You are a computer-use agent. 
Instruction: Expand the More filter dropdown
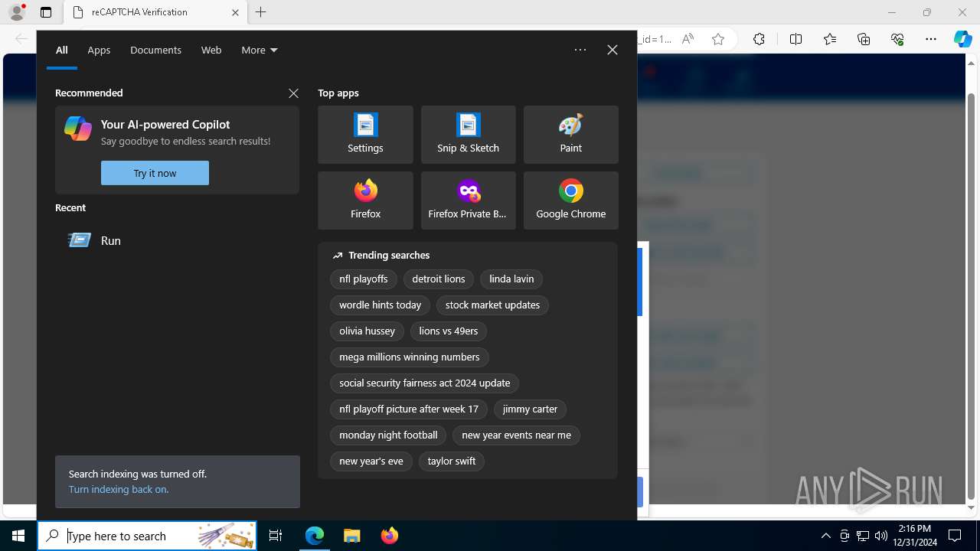260,50
